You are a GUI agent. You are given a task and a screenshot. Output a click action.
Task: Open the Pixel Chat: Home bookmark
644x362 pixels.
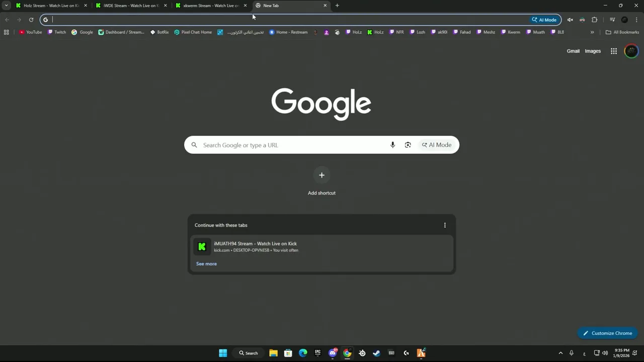point(193,32)
